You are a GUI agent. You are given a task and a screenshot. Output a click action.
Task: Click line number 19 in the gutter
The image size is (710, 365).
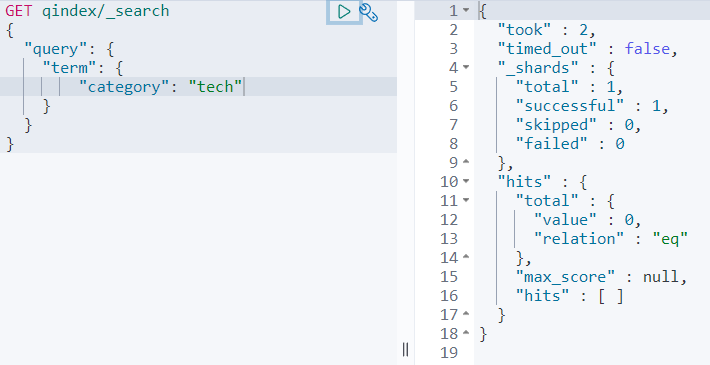(x=449, y=352)
